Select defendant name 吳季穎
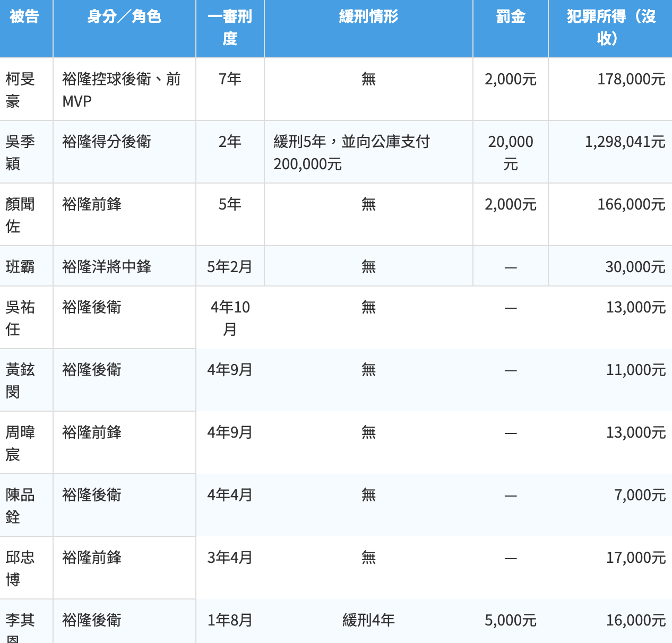Screen dimensions: 672x643 tap(20, 152)
